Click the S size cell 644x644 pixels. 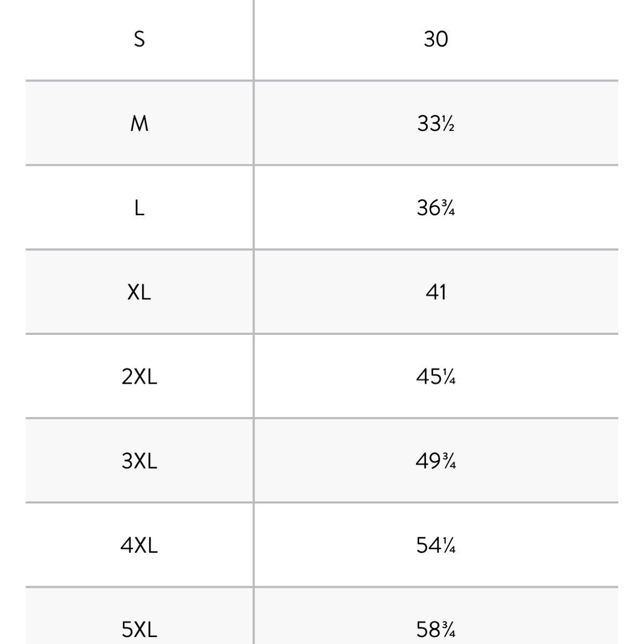click(139, 39)
